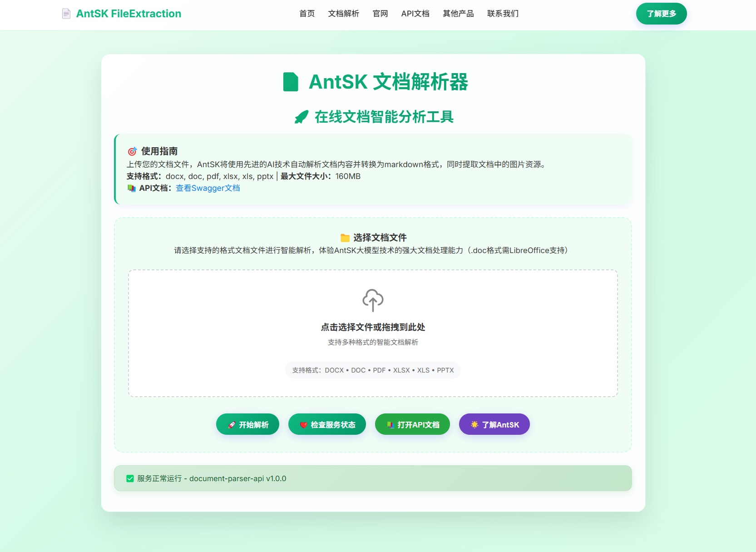Click the folder icon beside 选择文档文件
The width and height of the screenshot is (756, 552).
point(344,237)
